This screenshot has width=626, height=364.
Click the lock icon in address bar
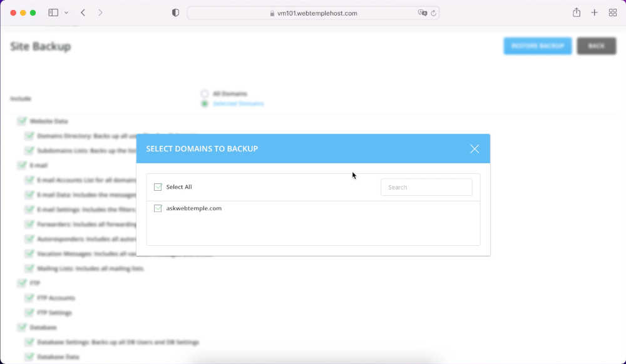(x=272, y=13)
